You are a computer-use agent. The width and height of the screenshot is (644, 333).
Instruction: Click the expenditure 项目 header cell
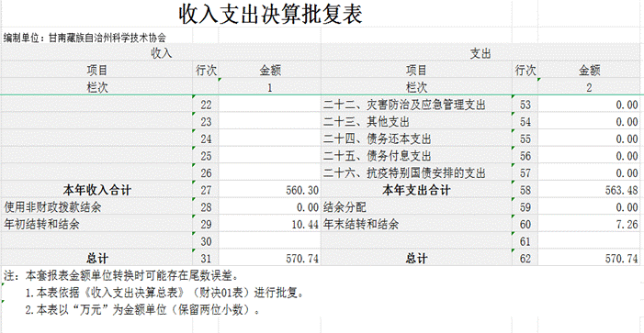pyautogui.click(x=416, y=71)
